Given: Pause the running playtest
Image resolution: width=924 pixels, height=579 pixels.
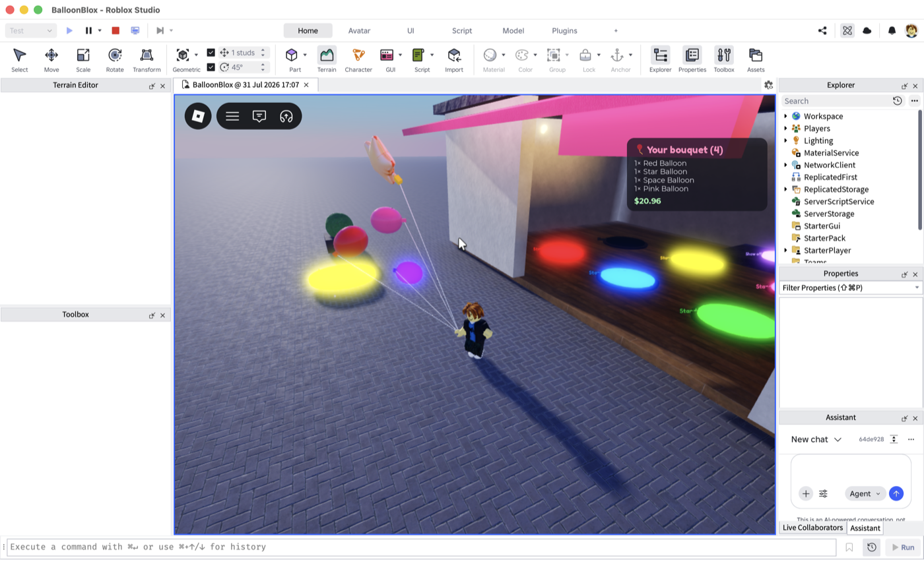Looking at the screenshot, I should coord(88,30).
